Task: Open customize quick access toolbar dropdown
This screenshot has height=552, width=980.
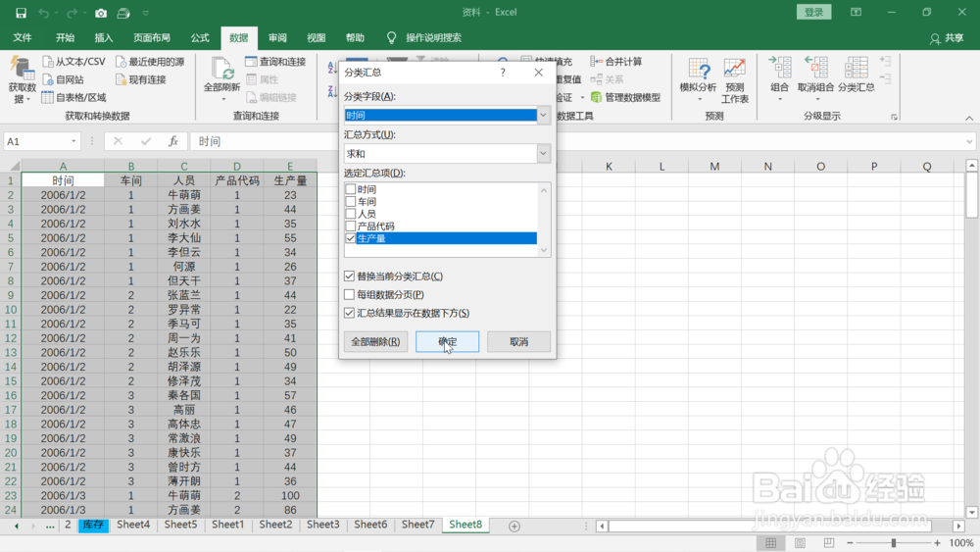Action: (x=146, y=13)
